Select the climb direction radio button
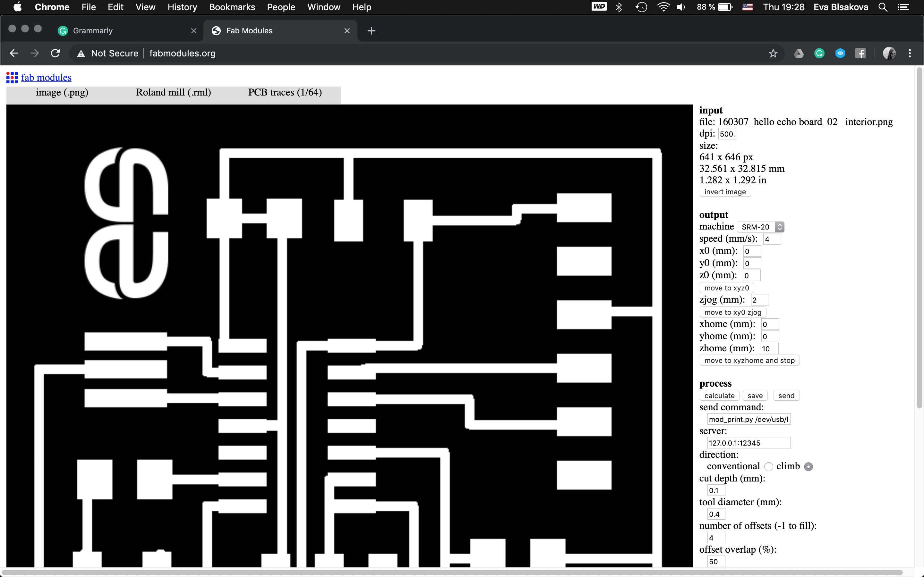The image size is (924, 577). [x=808, y=467]
